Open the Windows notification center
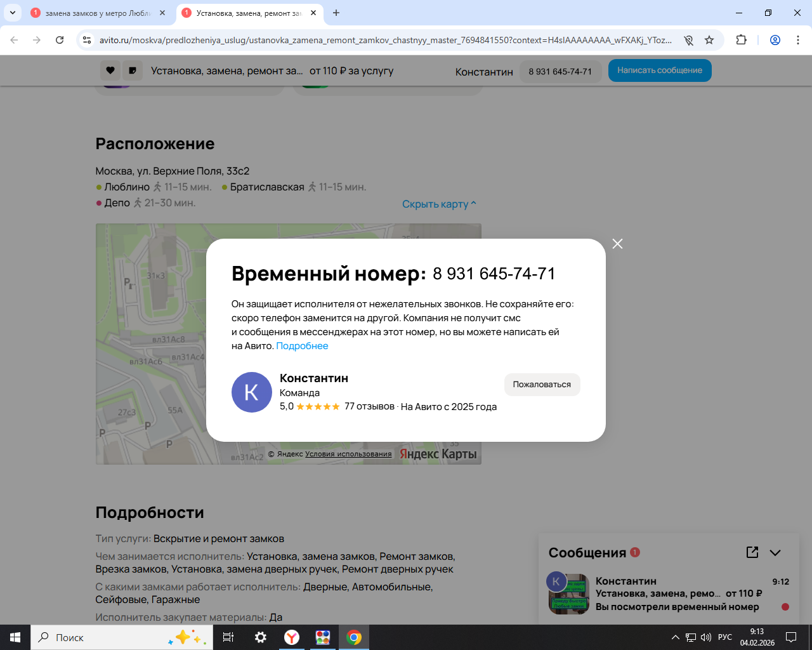This screenshot has height=650, width=812. (791, 637)
